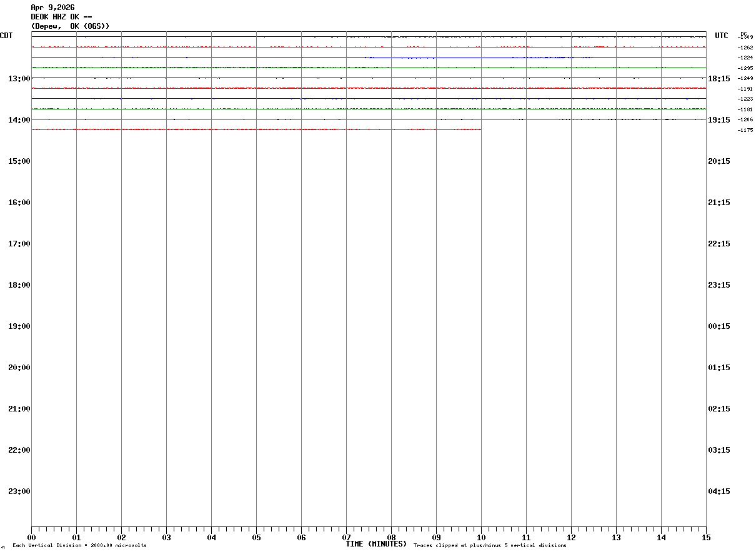Click the "18:00" CDT hour label
The image size is (756, 554).
(x=19, y=285)
